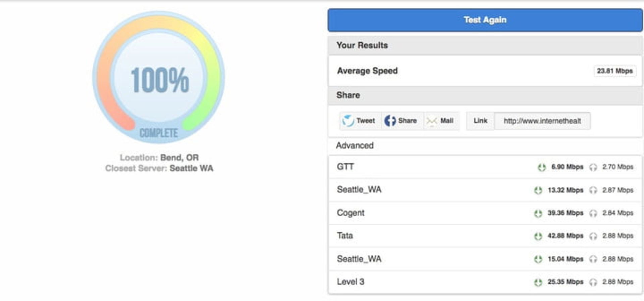Click GTT green download speed icon
Image resolution: width=644 pixels, height=301 pixels.
(542, 167)
